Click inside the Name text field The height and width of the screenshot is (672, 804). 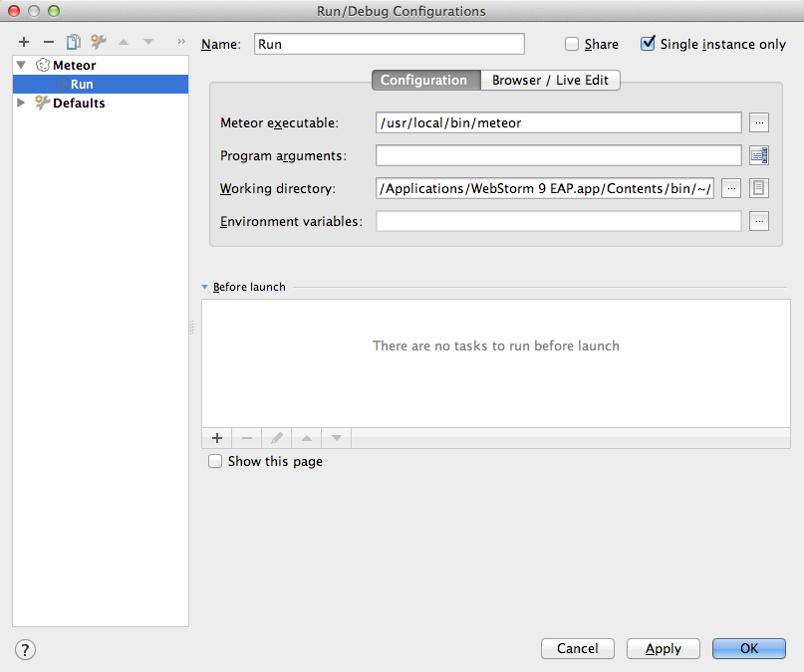(x=389, y=44)
